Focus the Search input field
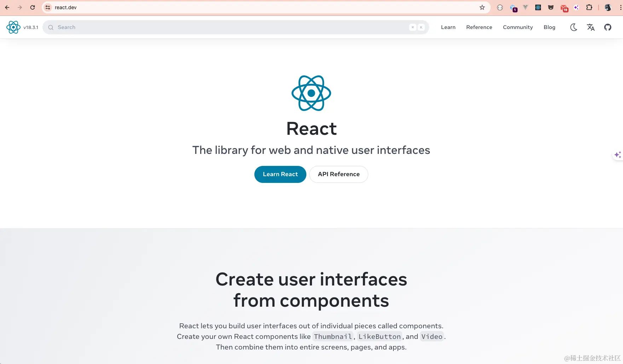 pyautogui.click(x=236, y=27)
